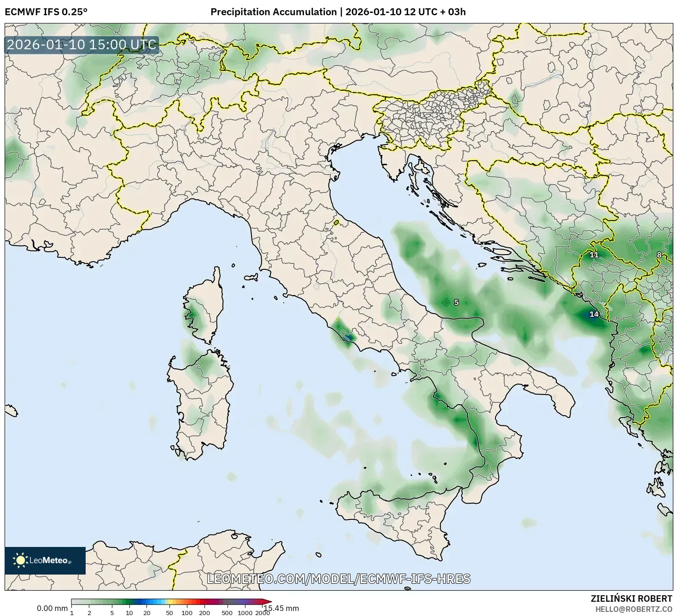Image resolution: width=677 pixels, height=616 pixels.
Task: Select the dark rain maximum near Rome
Action: 350,337
